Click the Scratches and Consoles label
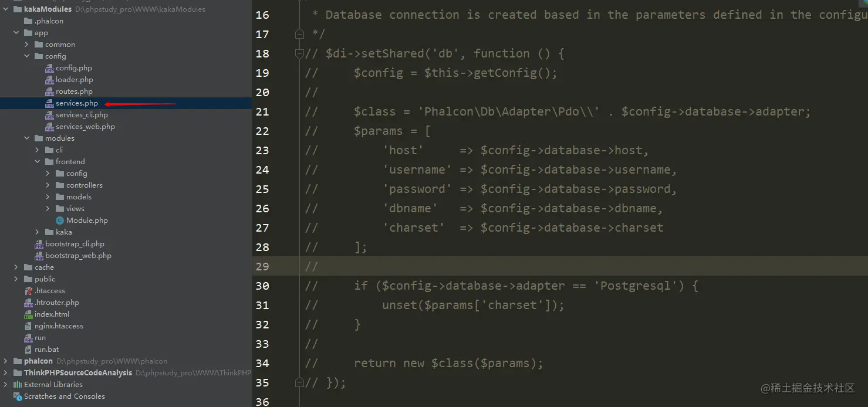The width and height of the screenshot is (868, 407). [x=65, y=396]
